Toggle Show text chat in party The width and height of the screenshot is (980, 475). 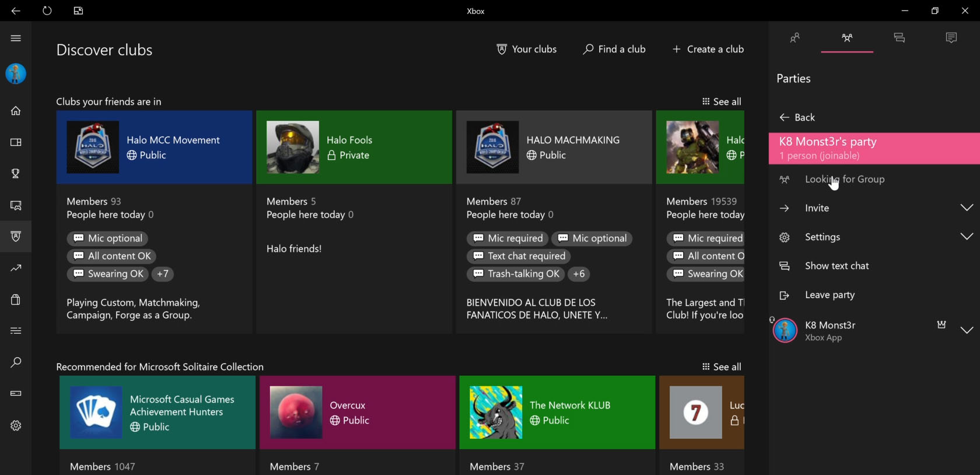pos(836,266)
